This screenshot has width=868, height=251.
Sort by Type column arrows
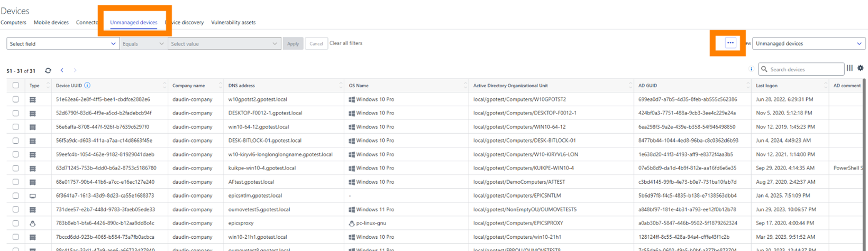tap(48, 85)
